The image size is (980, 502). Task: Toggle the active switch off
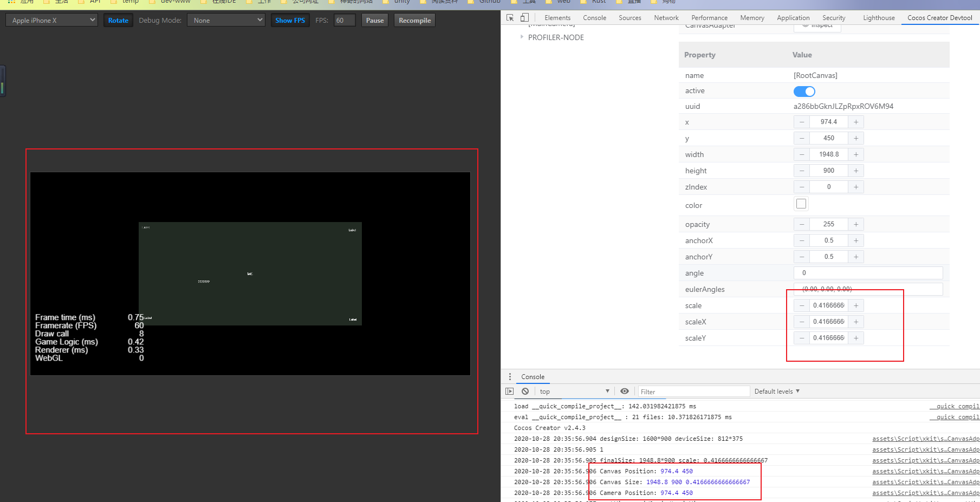(x=804, y=91)
